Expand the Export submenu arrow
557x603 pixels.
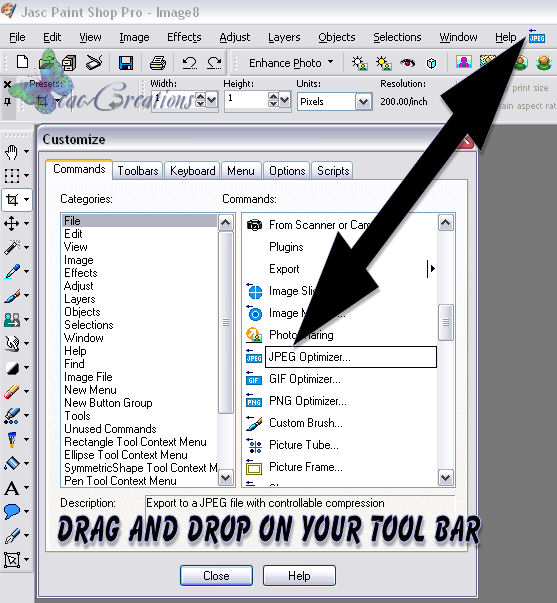pyautogui.click(x=432, y=268)
